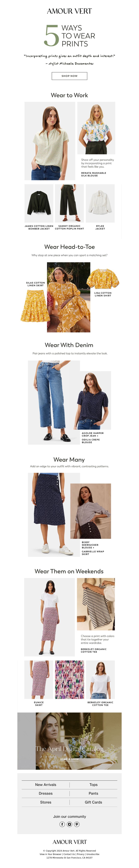
Task: Go to Tops category
Action: [x=93, y=784]
